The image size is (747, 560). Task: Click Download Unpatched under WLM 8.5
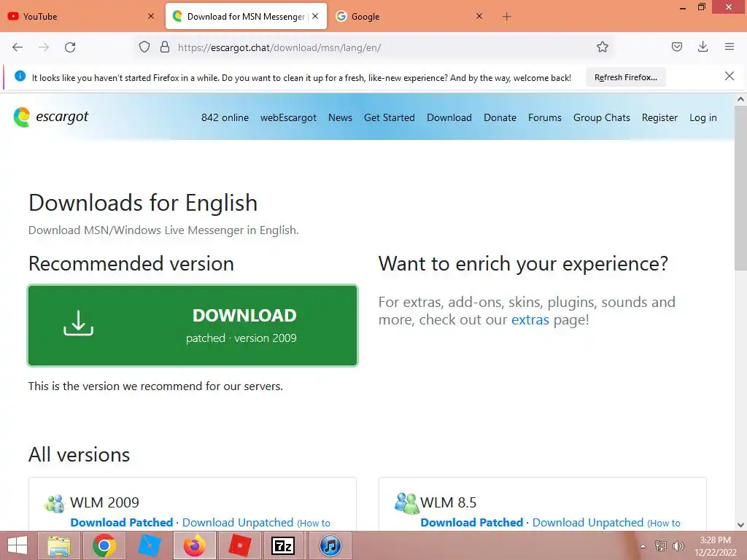[x=588, y=522]
